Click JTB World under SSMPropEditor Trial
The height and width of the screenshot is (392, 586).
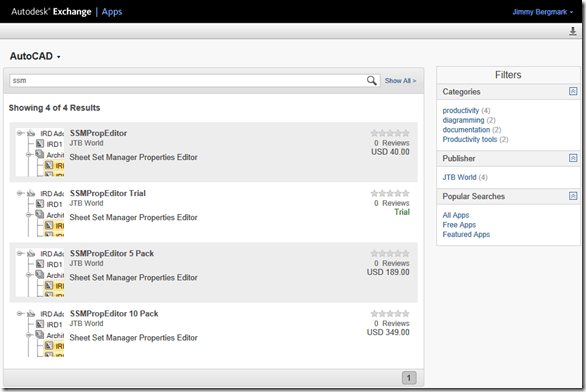(x=86, y=203)
